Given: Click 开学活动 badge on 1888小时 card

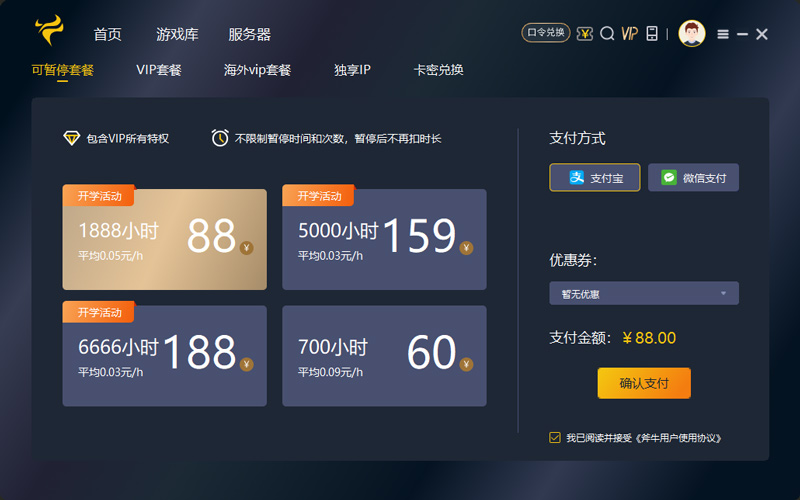Looking at the screenshot, I should pos(99,196).
